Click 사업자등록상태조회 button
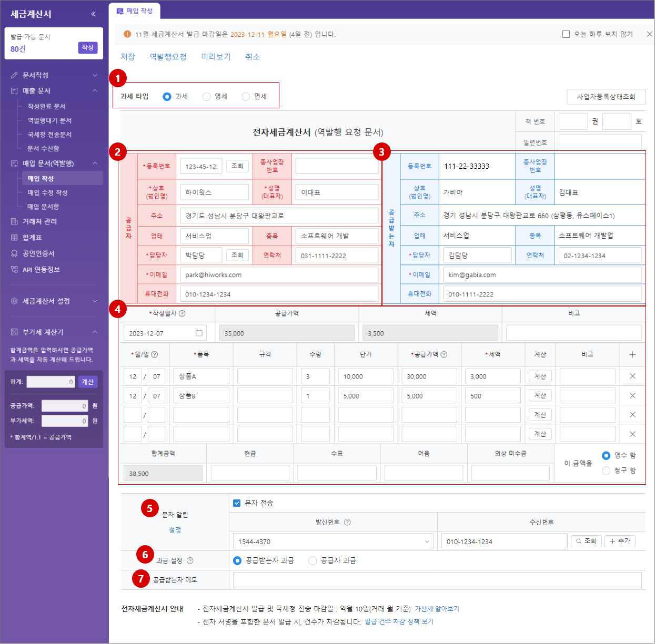655x644 pixels. [606, 97]
